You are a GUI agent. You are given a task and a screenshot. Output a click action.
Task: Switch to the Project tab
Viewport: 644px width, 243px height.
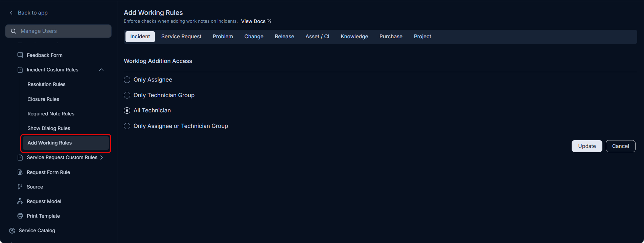422,37
